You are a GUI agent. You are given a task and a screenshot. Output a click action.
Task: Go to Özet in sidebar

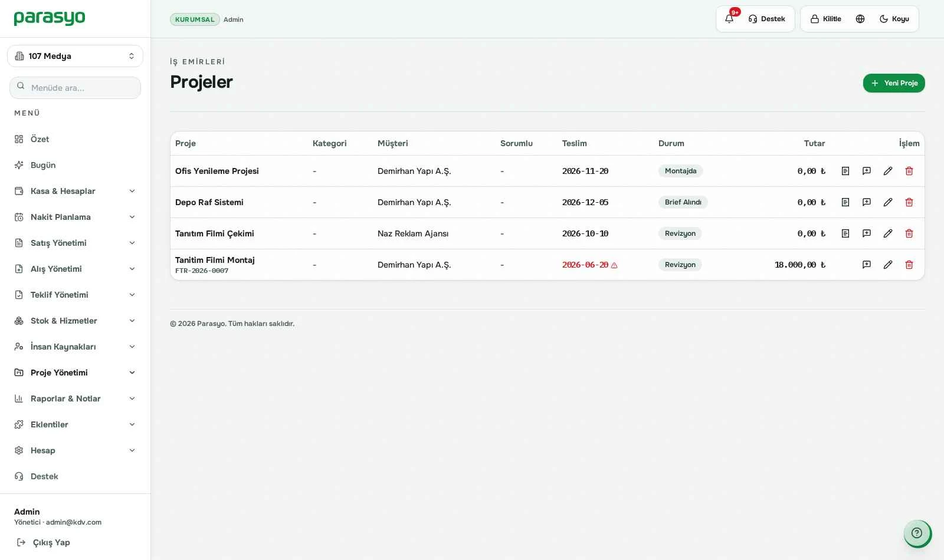click(x=75, y=139)
